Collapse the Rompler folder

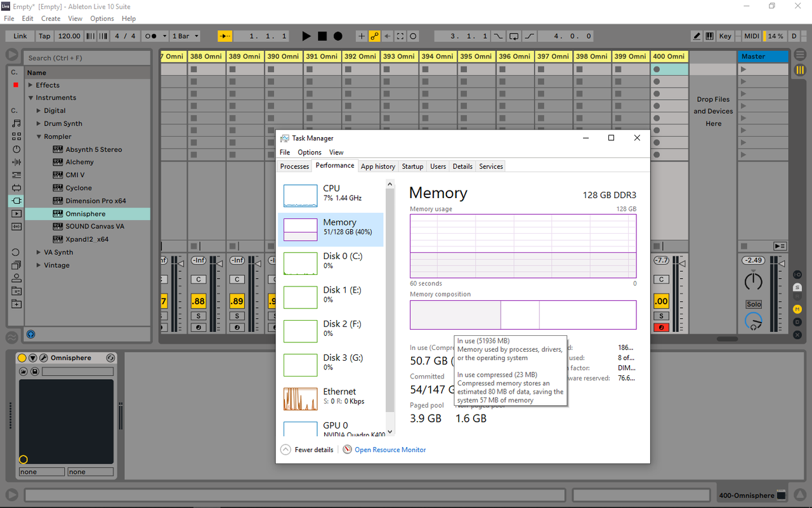click(x=39, y=137)
